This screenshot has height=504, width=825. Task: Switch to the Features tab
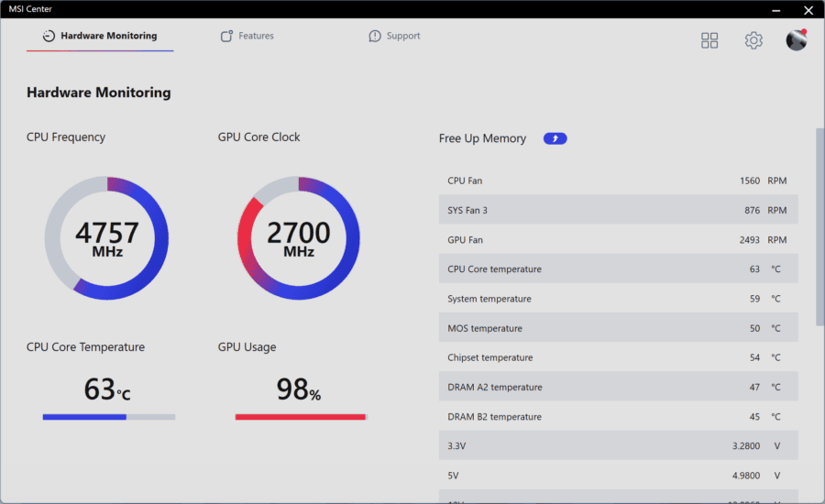point(247,36)
